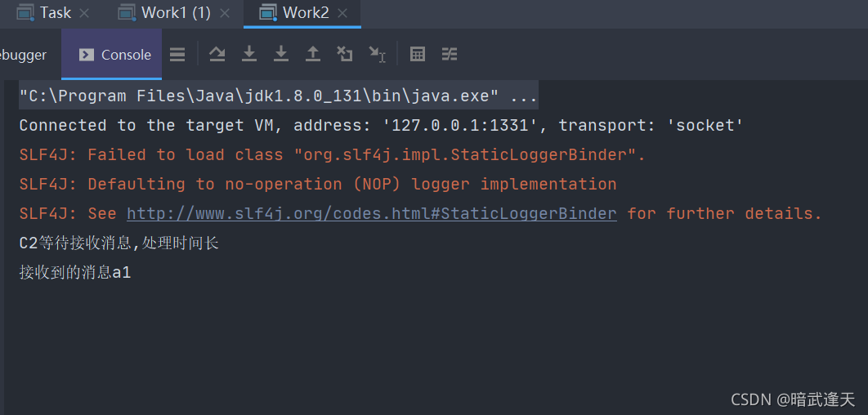The width and height of the screenshot is (868, 415).
Task: Click the Work2 tab's configuration icon
Action: 268,13
